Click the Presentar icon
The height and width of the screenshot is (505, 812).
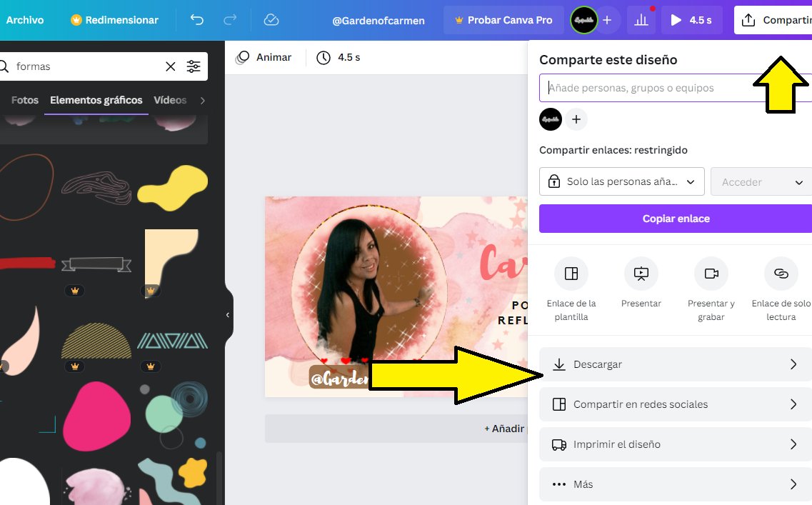click(x=641, y=274)
